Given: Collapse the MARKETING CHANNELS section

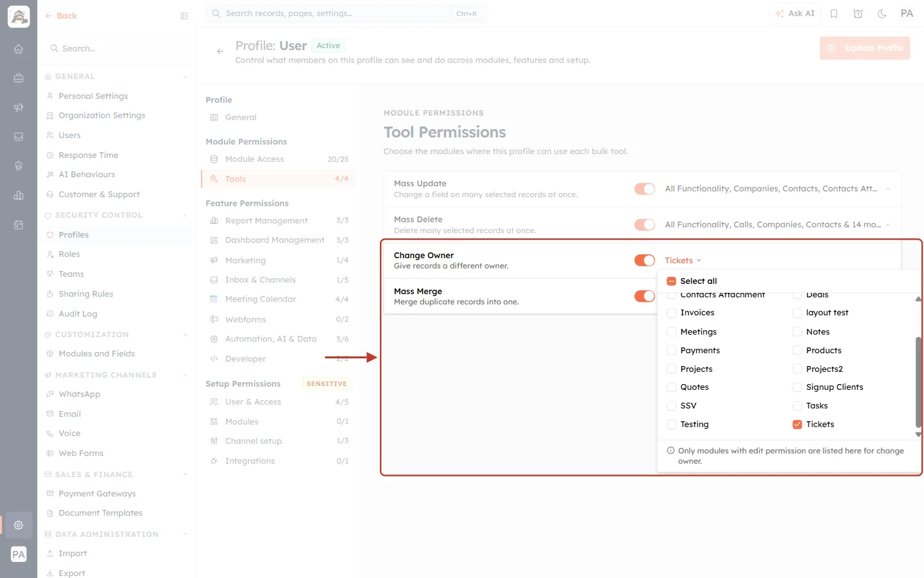Looking at the screenshot, I should tap(185, 375).
